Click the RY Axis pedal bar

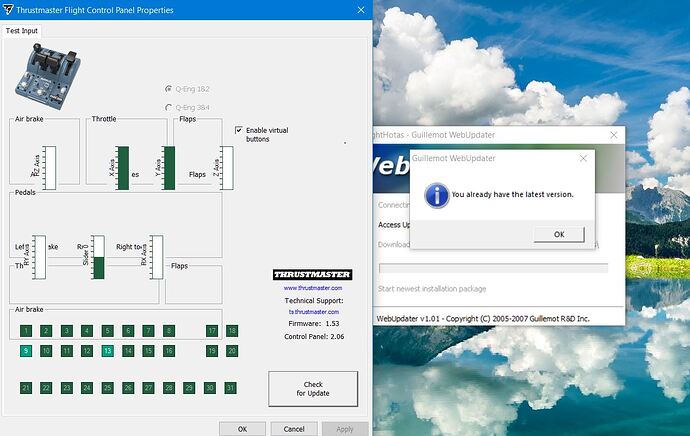[x=40, y=257]
